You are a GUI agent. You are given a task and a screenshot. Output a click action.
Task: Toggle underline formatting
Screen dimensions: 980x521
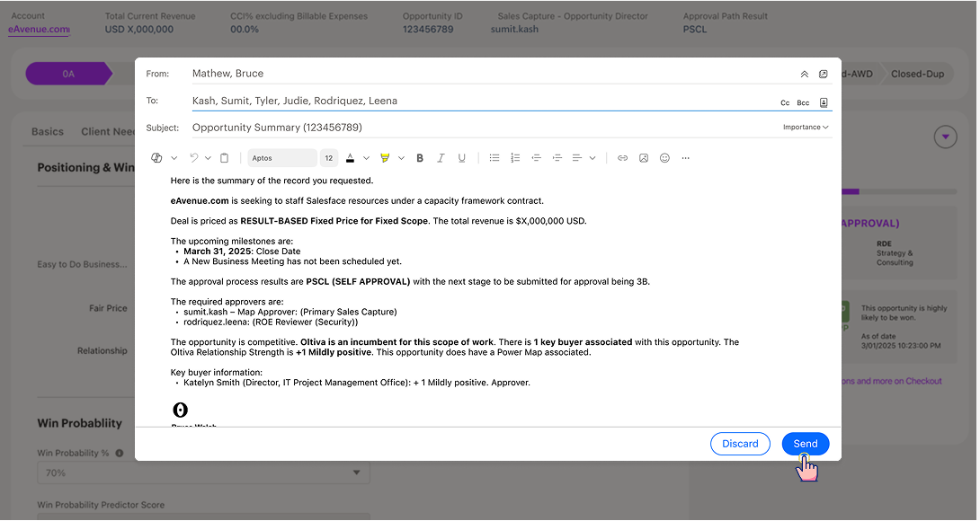tap(462, 158)
